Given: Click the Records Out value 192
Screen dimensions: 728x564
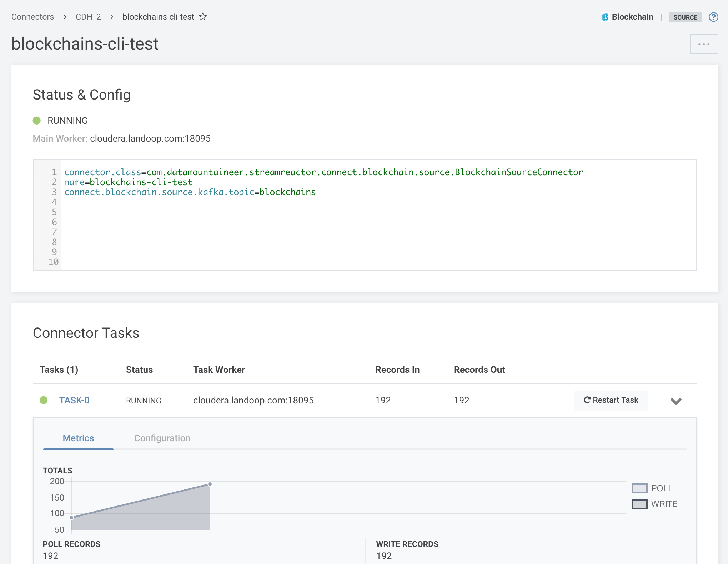Looking at the screenshot, I should 462,400.
